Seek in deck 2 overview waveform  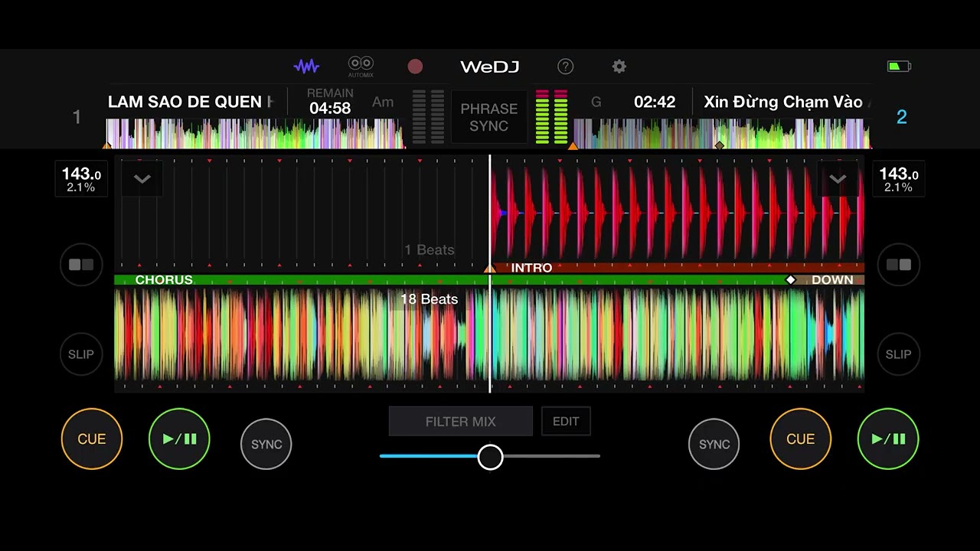(x=722, y=133)
